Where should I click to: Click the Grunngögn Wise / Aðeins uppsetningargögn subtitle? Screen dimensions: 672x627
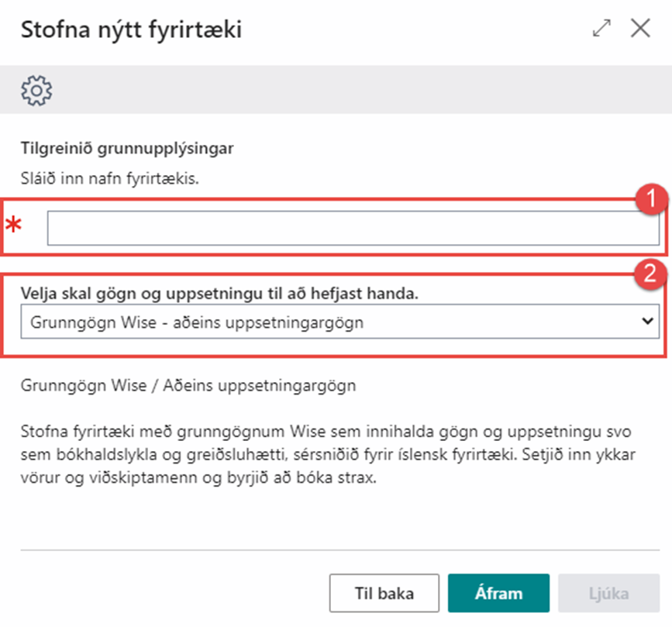click(x=188, y=385)
